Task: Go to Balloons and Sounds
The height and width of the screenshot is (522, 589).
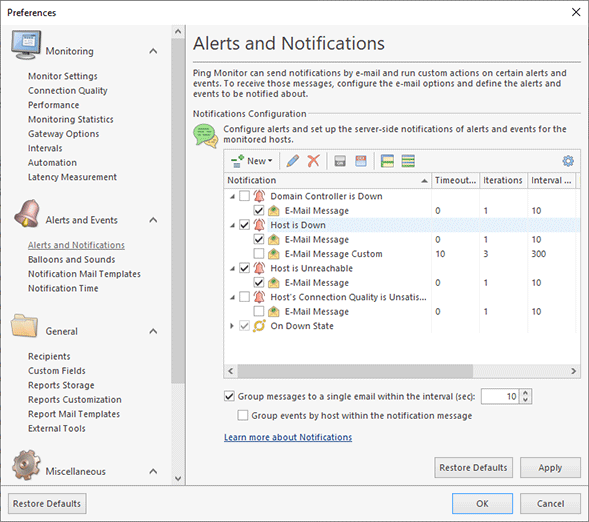Action: click(x=72, y=259)
